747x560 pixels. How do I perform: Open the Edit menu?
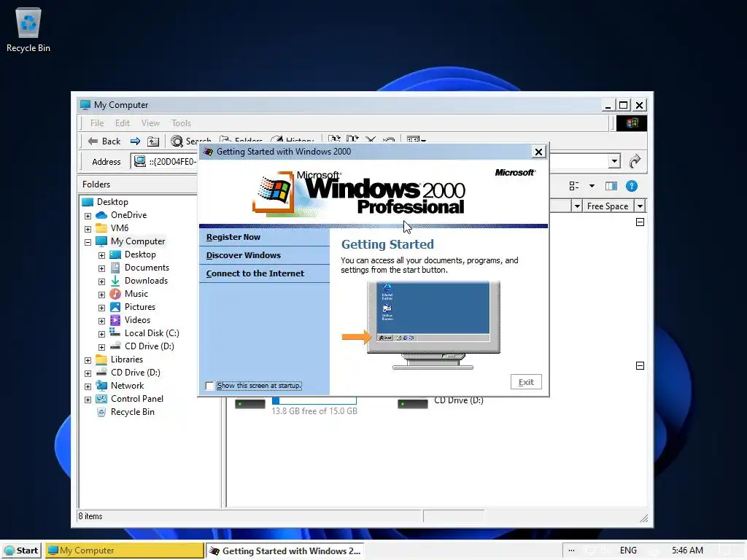coord(123,123)
